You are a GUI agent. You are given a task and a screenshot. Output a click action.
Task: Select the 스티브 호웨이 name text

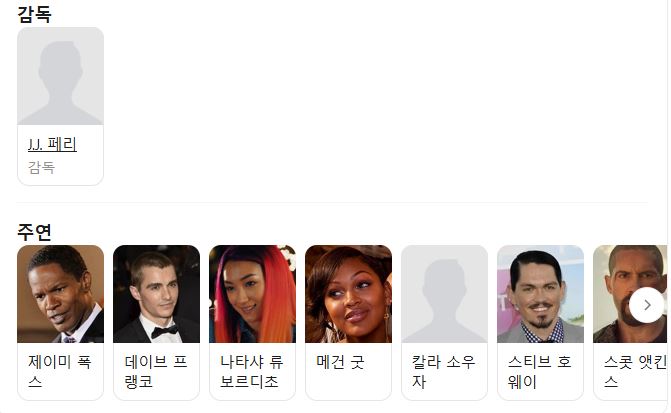coord(540,371)
